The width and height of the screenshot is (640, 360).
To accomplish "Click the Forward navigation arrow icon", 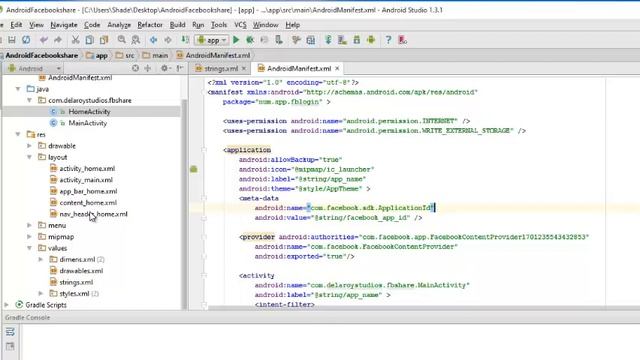I will (x=168, y=40).
